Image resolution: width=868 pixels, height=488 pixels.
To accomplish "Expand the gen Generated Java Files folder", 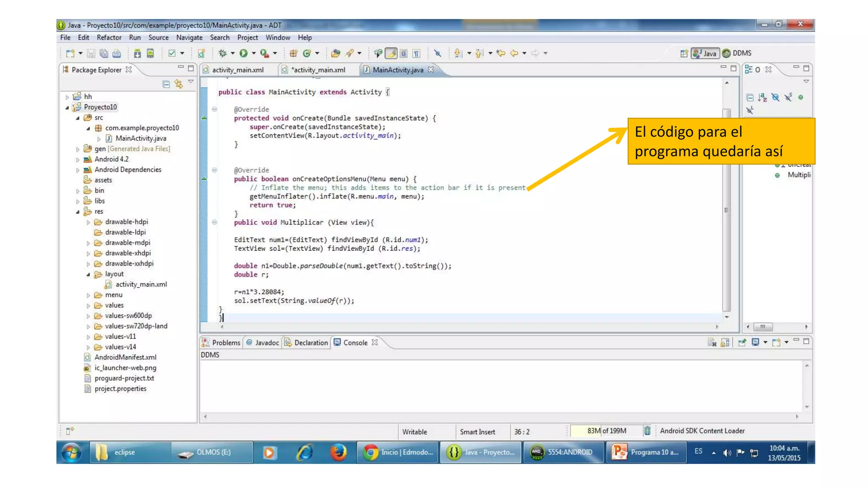I will tap(78, 149).
